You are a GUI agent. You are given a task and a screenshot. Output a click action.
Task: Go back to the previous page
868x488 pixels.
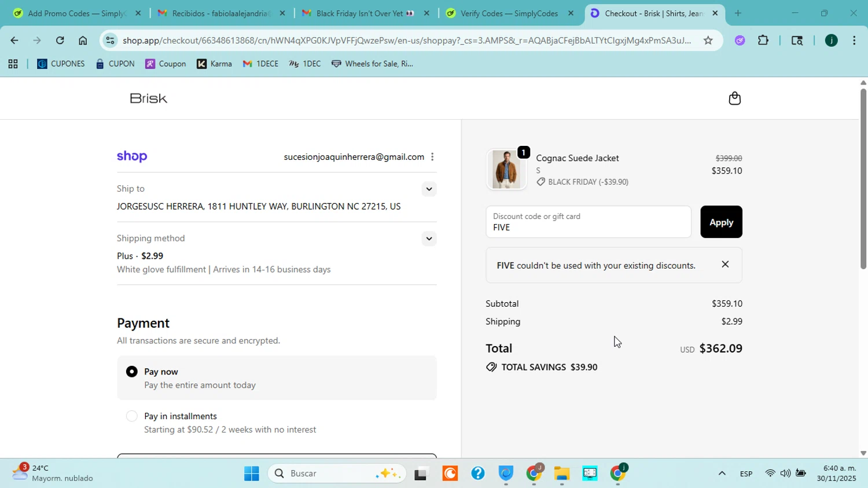14,41
